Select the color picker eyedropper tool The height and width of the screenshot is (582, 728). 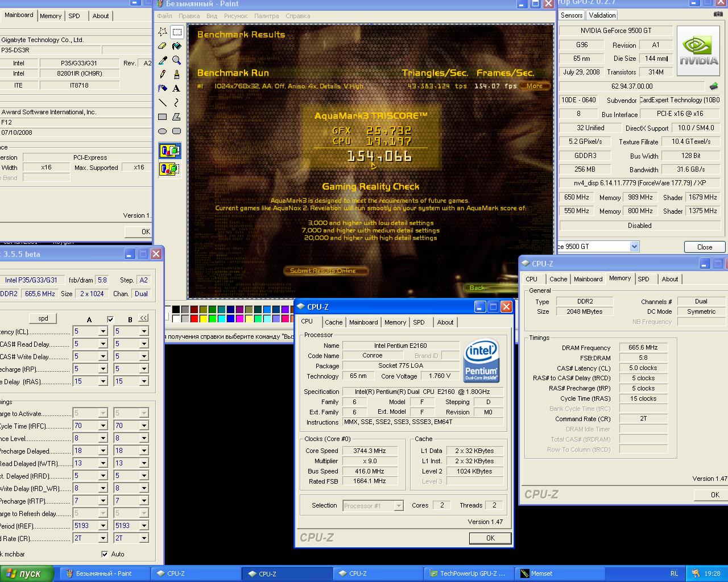(x=163, y=60)
